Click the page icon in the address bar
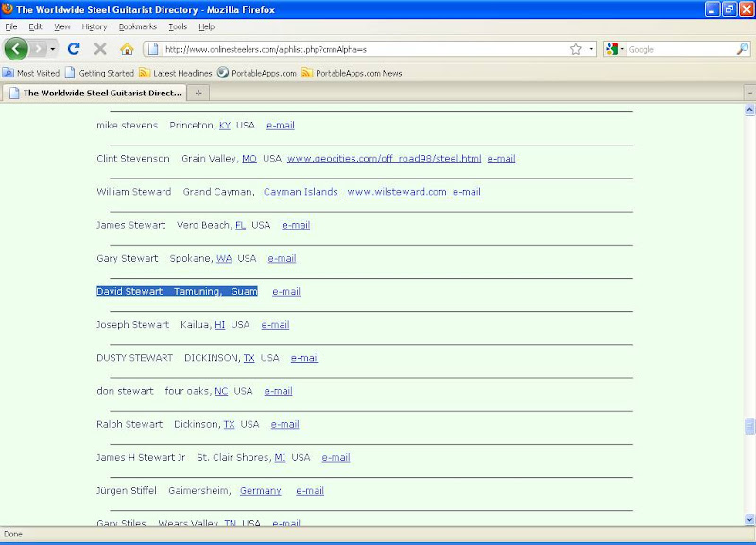 click(x=153, y=49)
